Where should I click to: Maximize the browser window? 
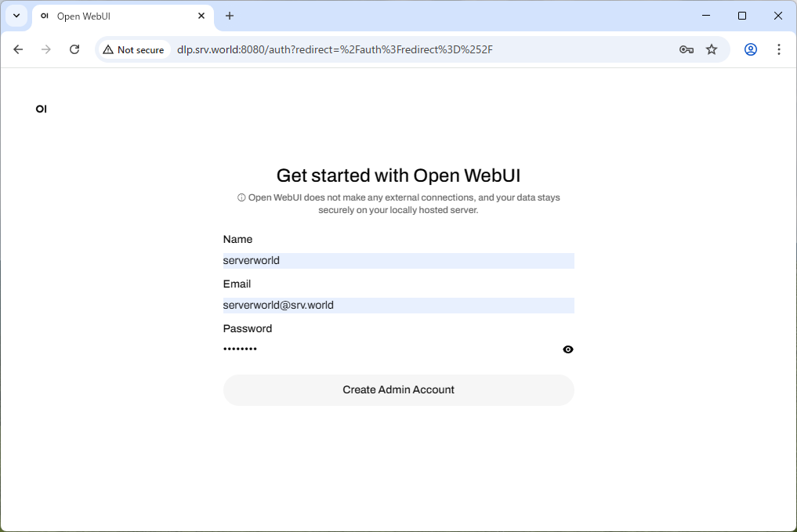(x=742, y=16)
